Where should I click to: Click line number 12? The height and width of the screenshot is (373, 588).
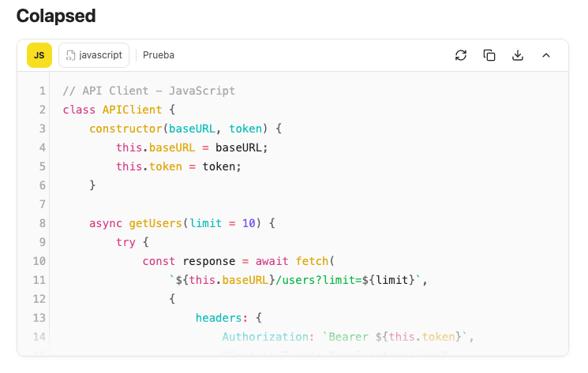[39, 299]
